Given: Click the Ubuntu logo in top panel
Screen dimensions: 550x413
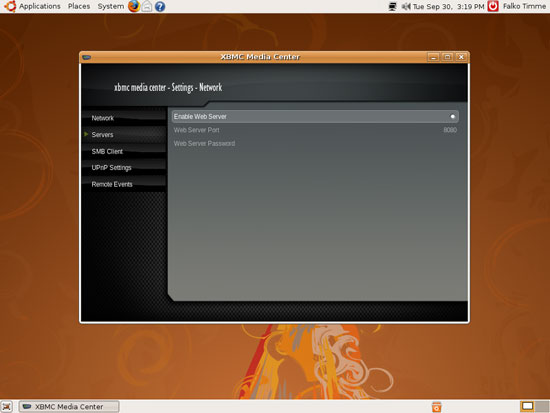Looking at the screenshot, I should (10, 6).
